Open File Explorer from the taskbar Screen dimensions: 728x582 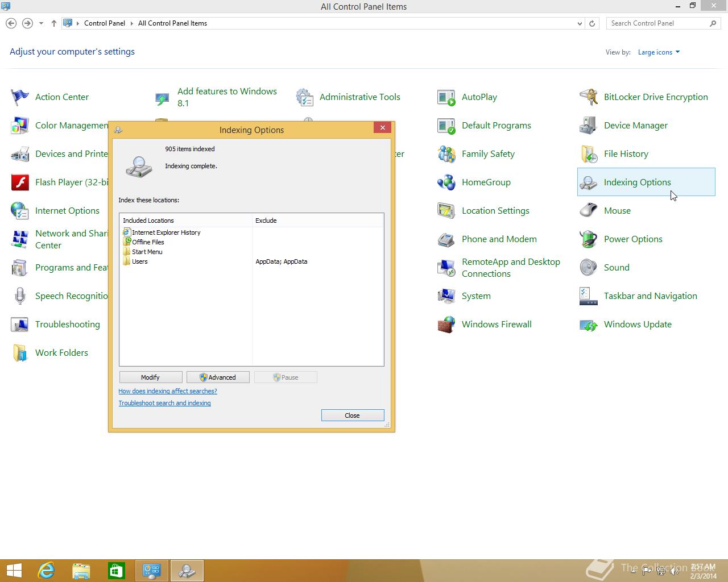[81, 571]
